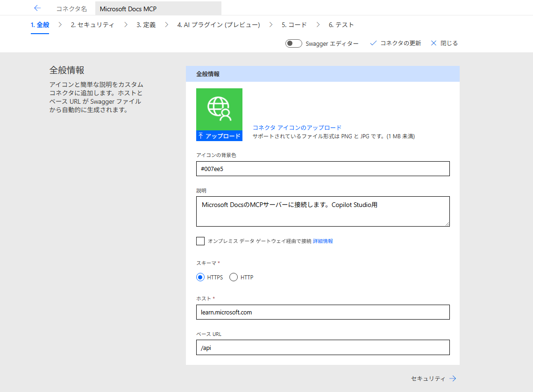Click into the 説明 description textarea

tap(323, 212)
